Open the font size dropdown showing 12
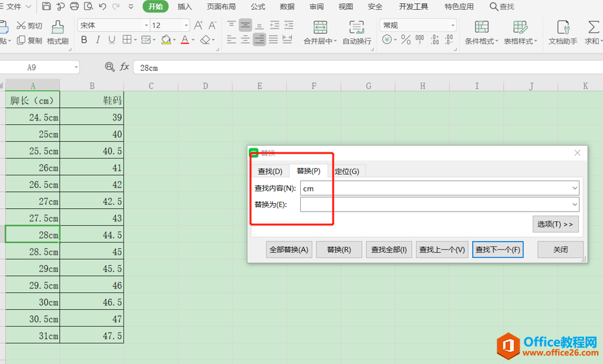This screenshot has width=603, height=364. click(186, 25)
